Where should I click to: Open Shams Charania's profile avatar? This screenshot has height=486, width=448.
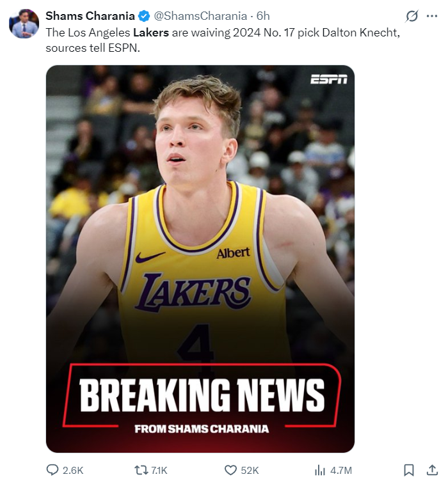(x=24, y=24)
